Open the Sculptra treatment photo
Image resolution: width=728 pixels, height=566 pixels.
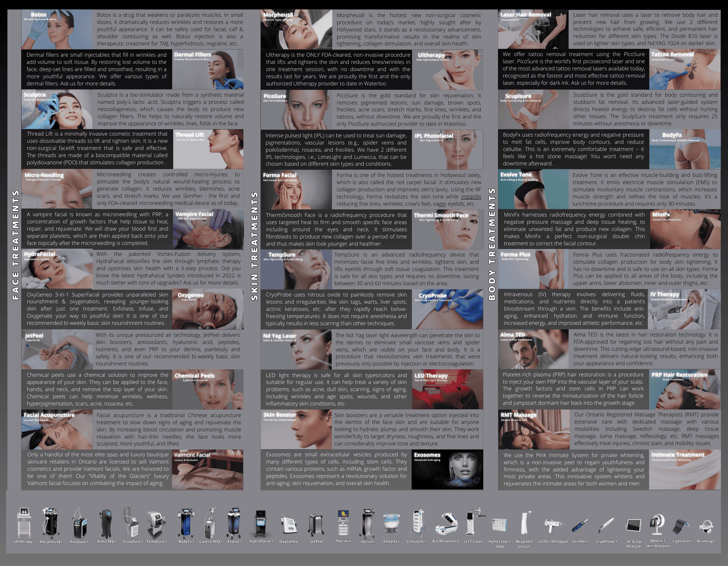[57, 109]
